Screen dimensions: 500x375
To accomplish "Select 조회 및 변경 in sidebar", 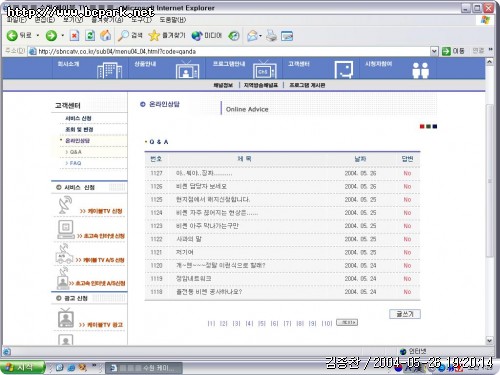I will [x=79, y=129].
